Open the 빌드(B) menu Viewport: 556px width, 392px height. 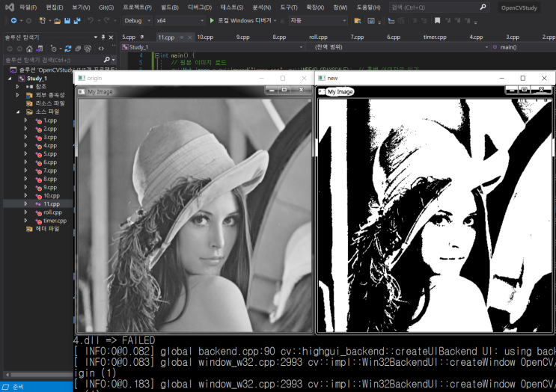(x=170, y=7)
